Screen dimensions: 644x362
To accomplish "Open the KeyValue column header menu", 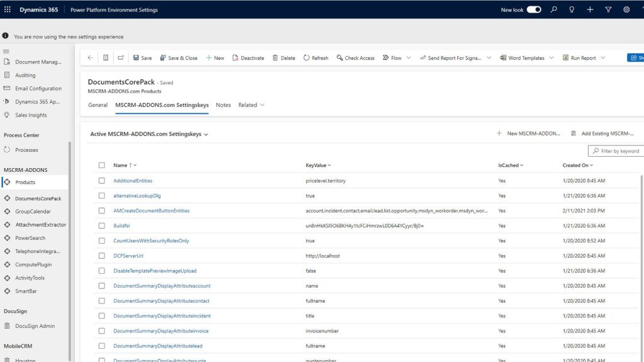I will (x=318, y=165).
